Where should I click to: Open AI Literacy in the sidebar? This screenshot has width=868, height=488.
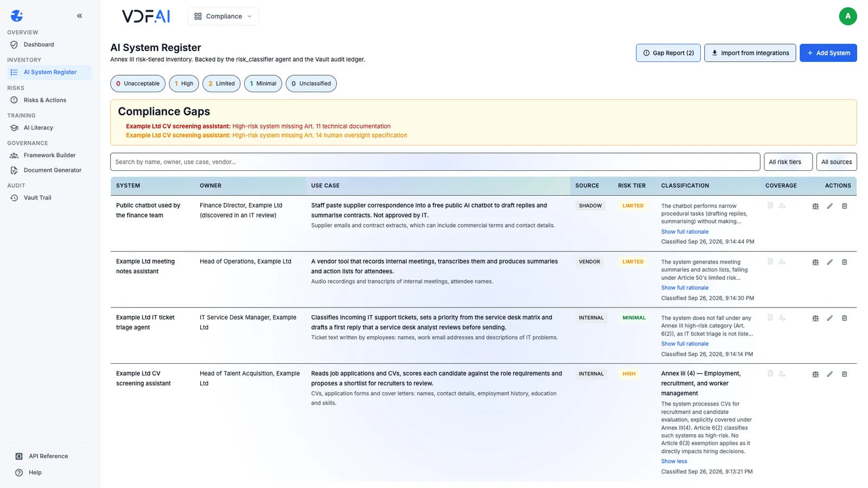(x=49, y=128)
